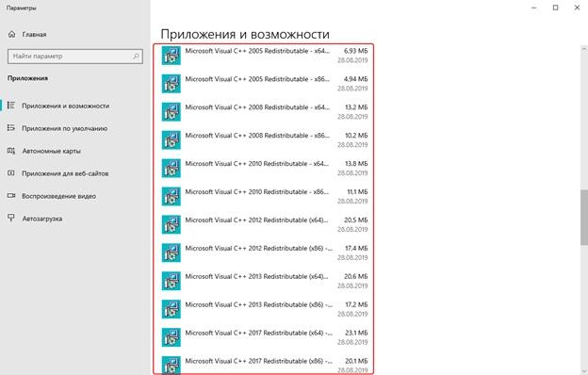Image resolution: width=588 pixels, height=375 pixels.
Task: Click the 13,2 МБ size value
Action: click(356, 106)
